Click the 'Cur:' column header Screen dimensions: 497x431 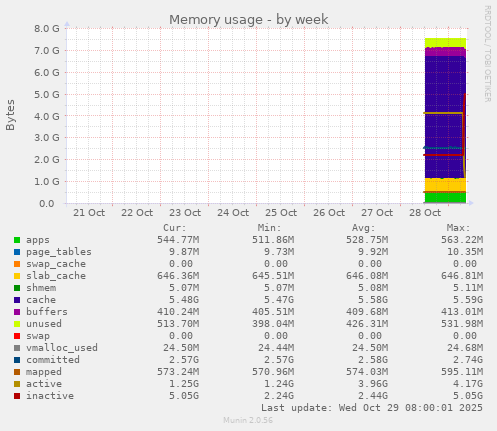pyautogui.click(x=175, y=228)
